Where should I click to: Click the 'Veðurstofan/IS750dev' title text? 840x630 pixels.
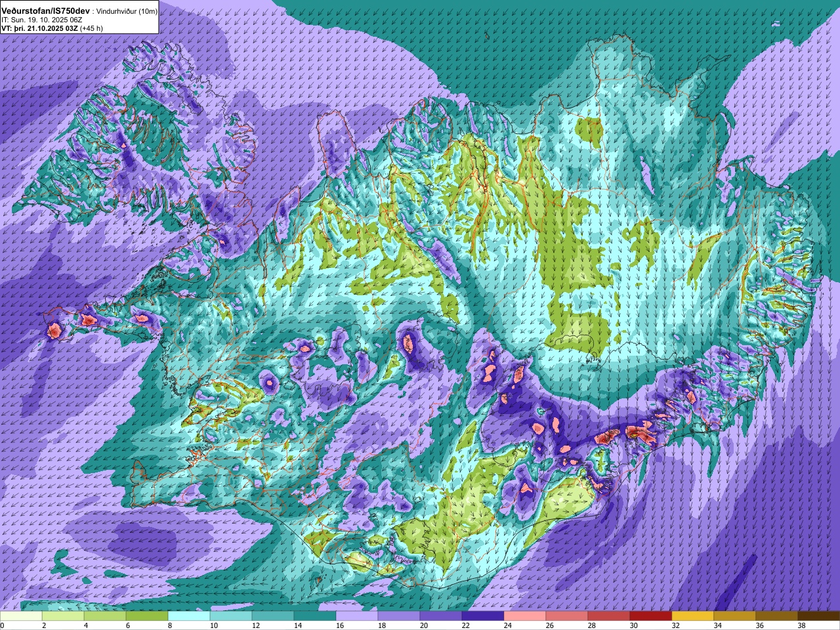[x=45, y=11]
